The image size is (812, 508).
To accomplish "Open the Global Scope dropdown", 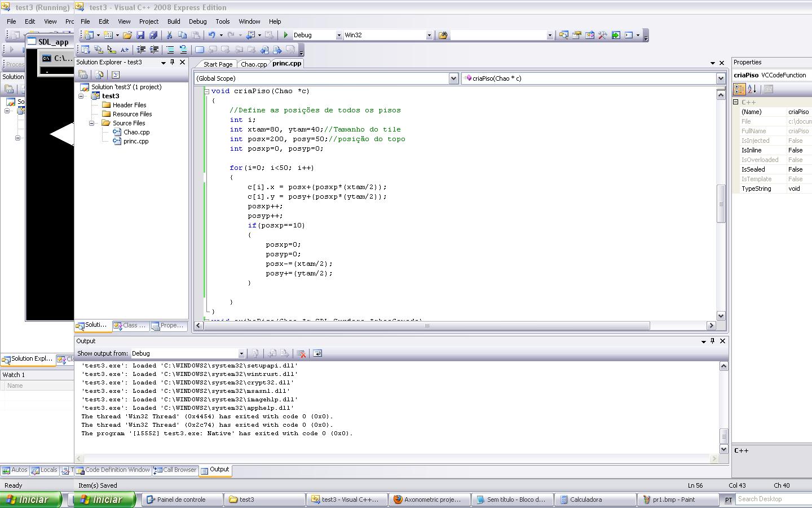I will (453, 78).
